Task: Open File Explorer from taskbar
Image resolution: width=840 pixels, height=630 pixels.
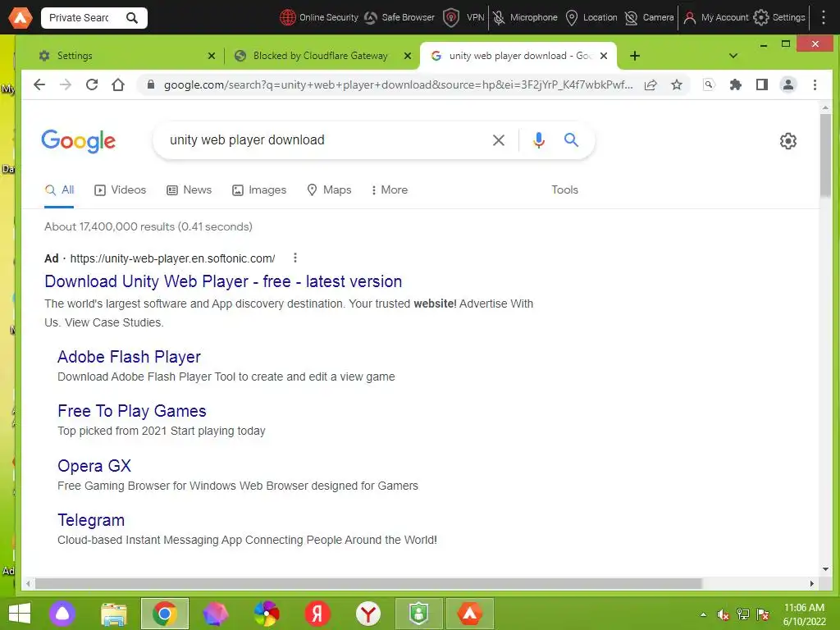Action: pyautogui.click(x=113, y=614)
